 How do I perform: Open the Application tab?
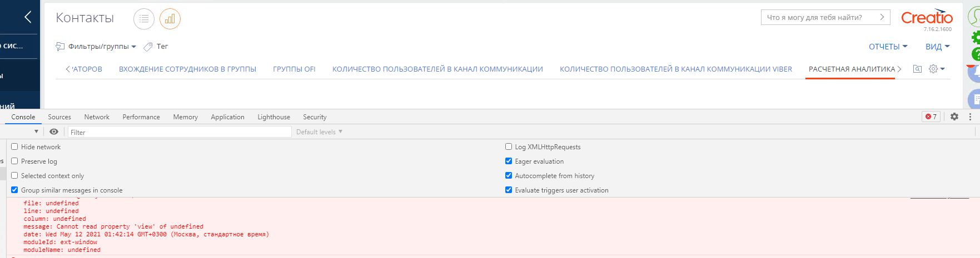point(227,117)
